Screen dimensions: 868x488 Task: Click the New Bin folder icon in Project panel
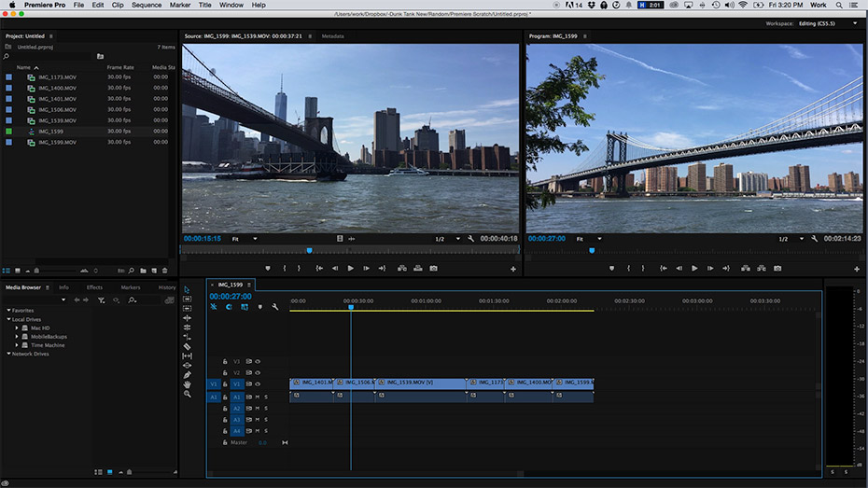[143, 271]
